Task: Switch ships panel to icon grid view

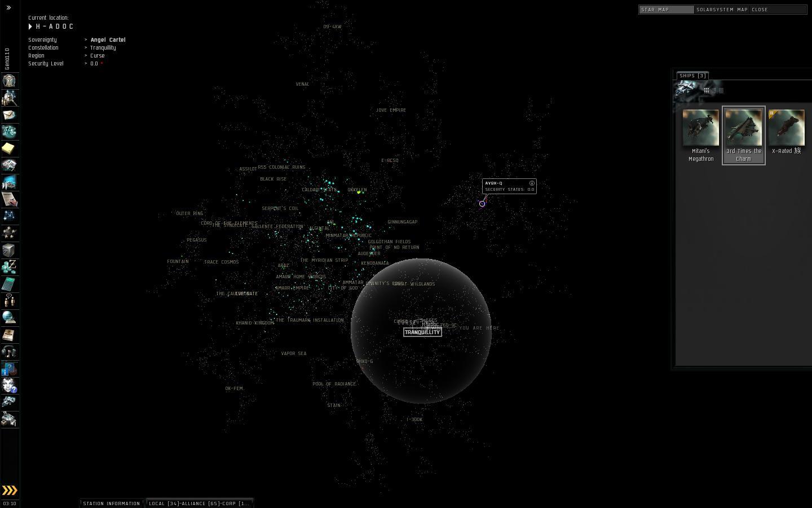Action: click(706, 90)
